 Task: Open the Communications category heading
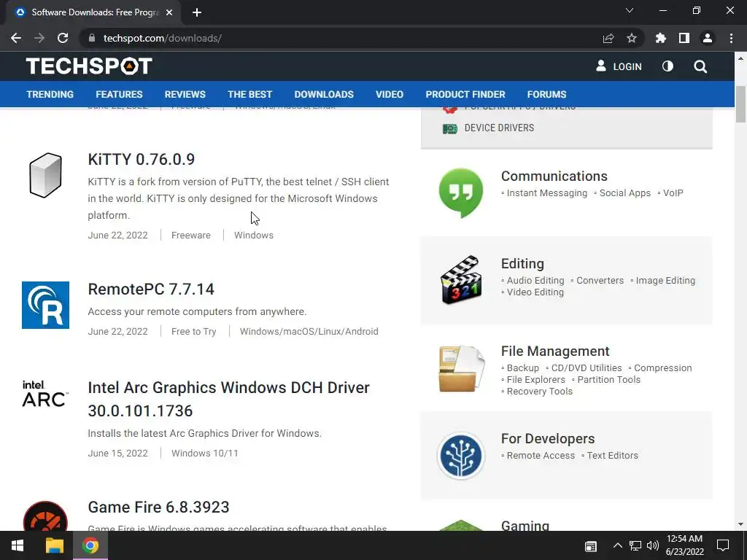(x=554, y=176)
